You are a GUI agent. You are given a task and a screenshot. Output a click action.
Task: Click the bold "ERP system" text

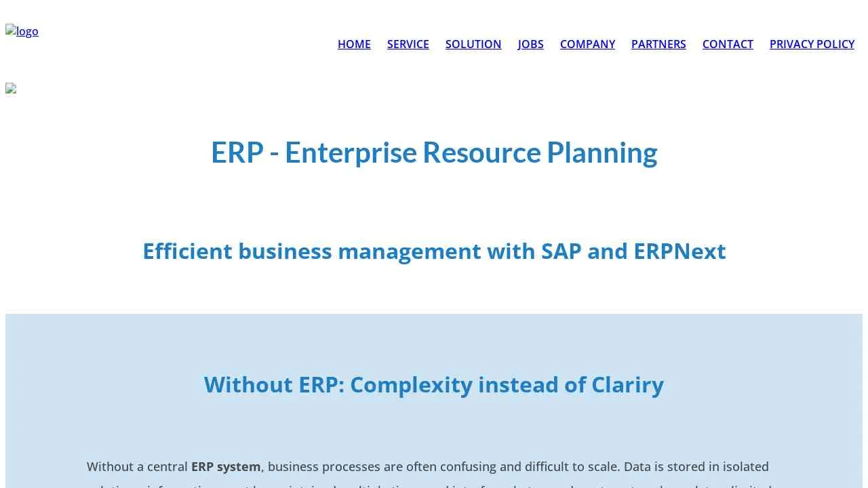click(x=226, y=466)
